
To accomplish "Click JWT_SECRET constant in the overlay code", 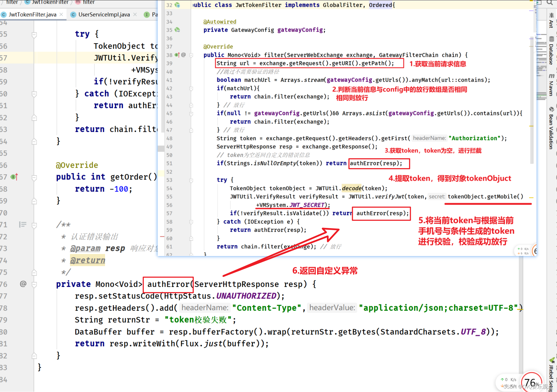I will point(307,205).
